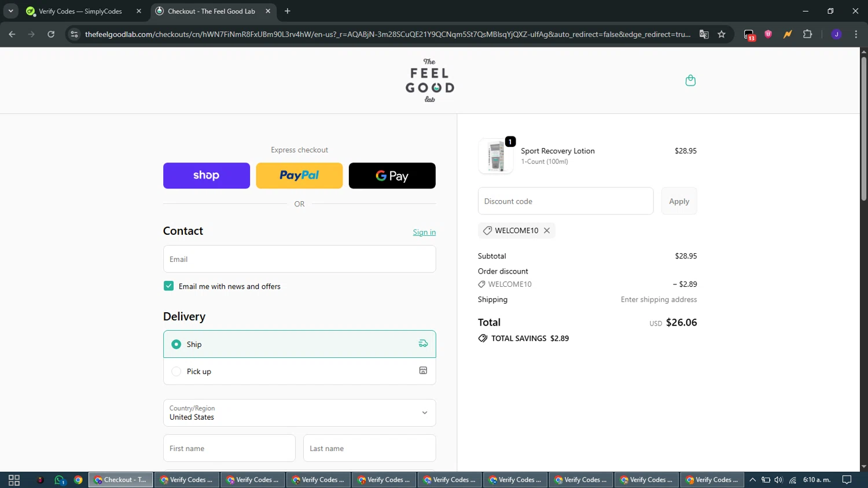Open the notifications center icon
The image size is (868, 488).
coord(847,480)
